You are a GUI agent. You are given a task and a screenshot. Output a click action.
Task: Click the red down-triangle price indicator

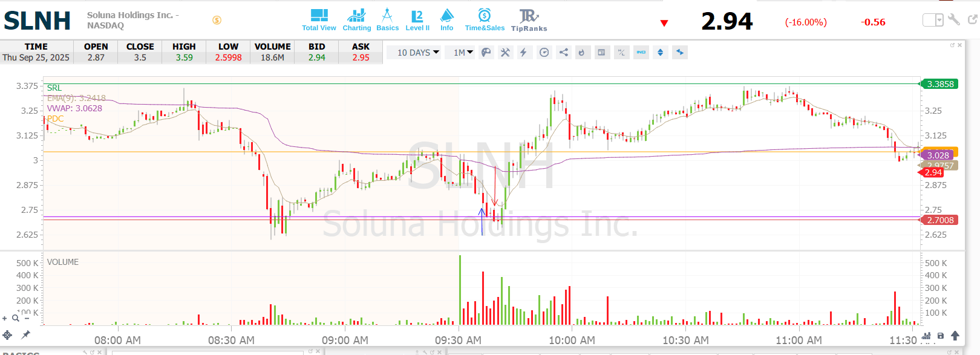click(x=664, y=23)
